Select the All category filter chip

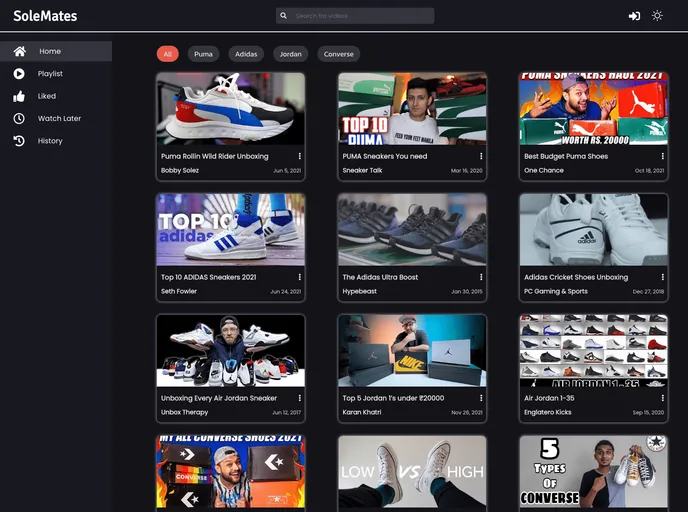coord(168,54)
